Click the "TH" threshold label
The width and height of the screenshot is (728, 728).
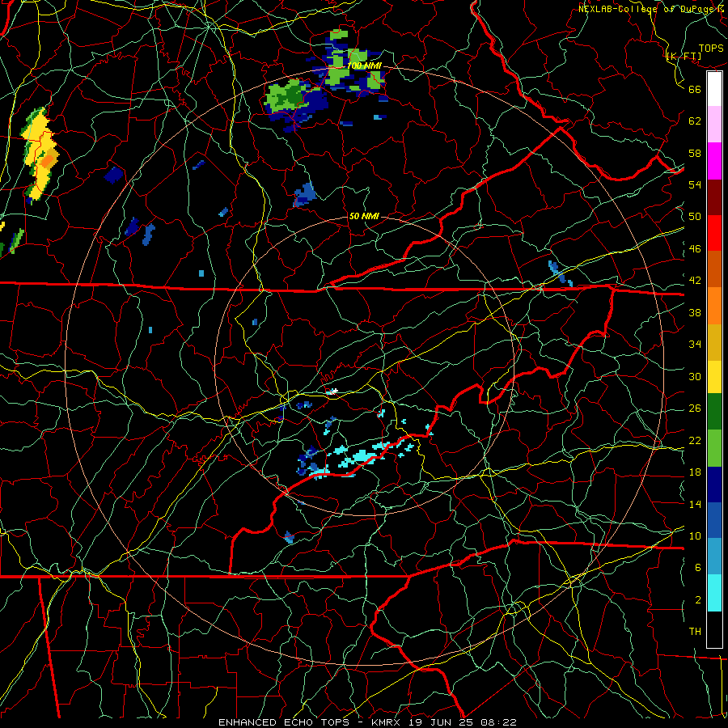695,632
